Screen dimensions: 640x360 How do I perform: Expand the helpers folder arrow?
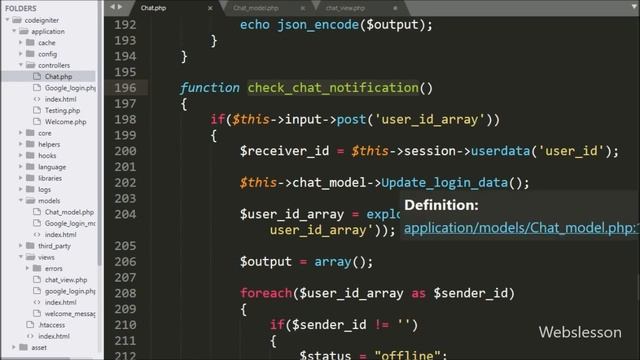[20, 144]
